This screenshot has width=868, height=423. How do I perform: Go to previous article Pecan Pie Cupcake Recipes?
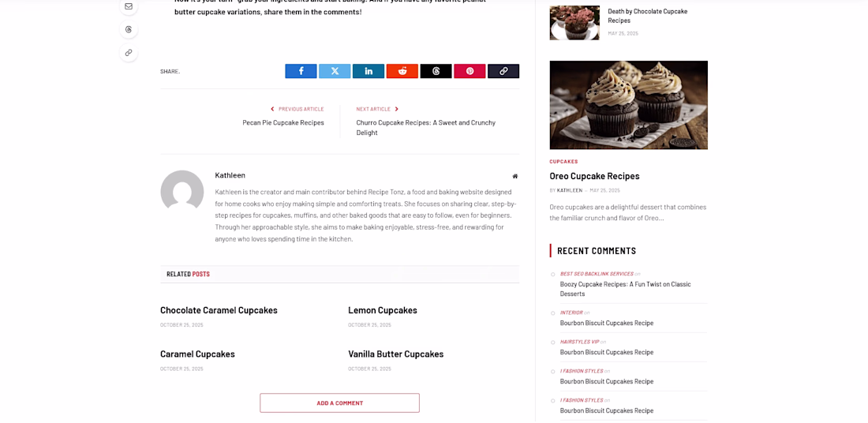(x=282, y=122)
